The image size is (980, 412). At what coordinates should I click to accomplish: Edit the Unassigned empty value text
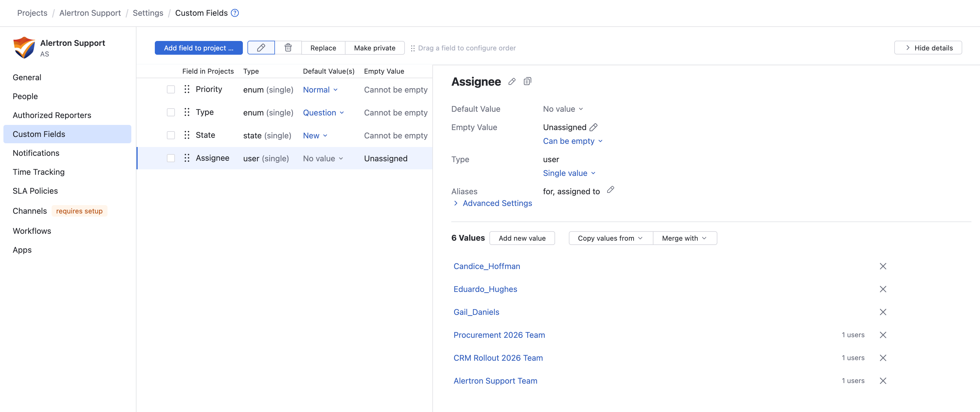[594, 127]
